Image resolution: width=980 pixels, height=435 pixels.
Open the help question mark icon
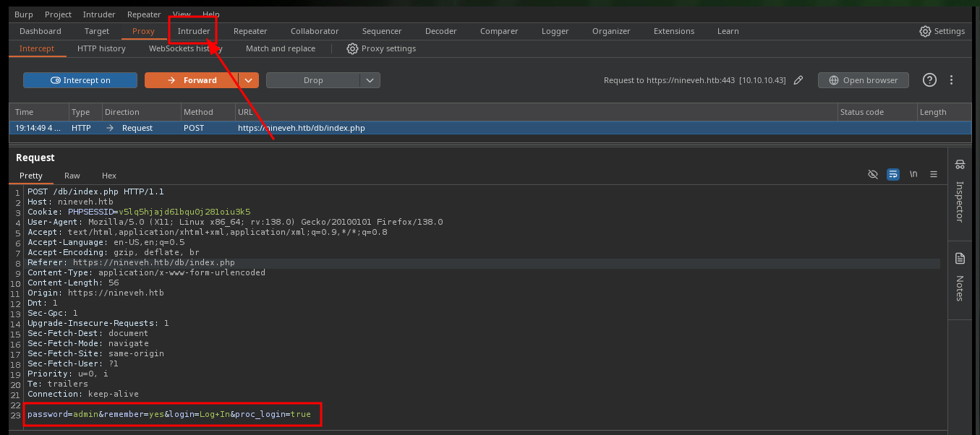click(x=930, y=80)
